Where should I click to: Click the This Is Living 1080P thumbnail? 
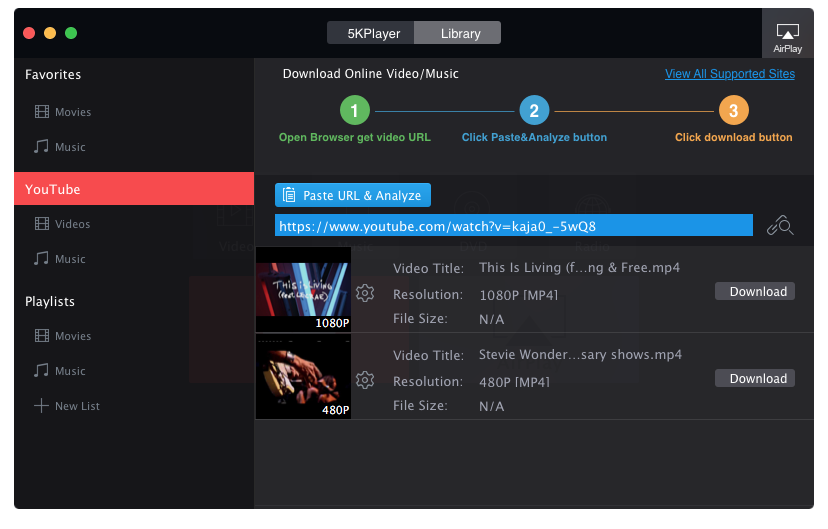[x=304, y=290]
